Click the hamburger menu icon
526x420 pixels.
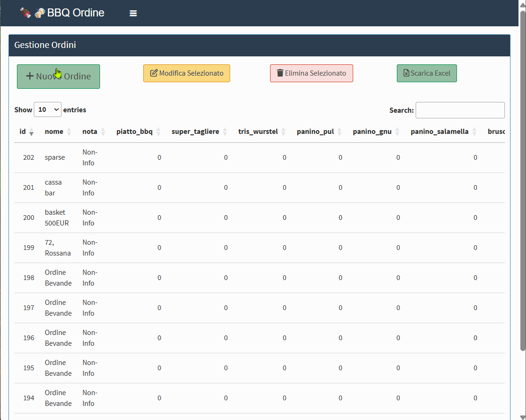click(133, 14)
